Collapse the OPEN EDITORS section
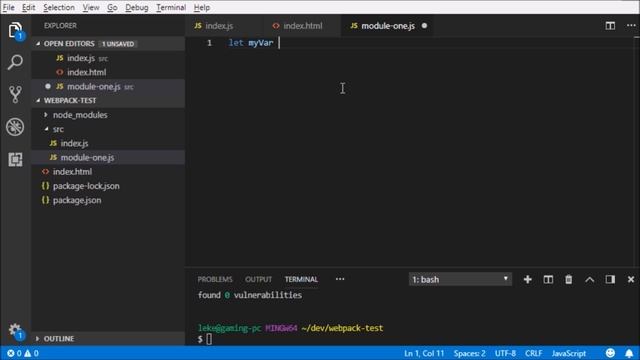 click(x=38, y=43)
